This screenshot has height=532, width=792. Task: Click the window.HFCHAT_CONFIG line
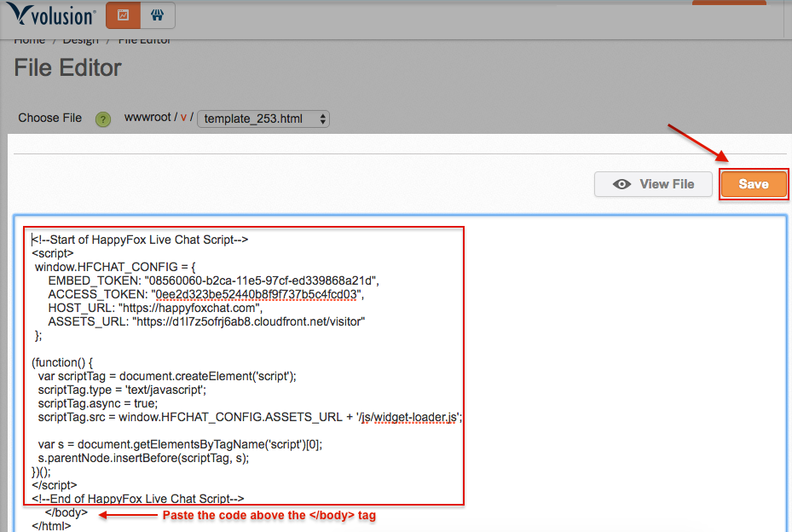[115, 267]
